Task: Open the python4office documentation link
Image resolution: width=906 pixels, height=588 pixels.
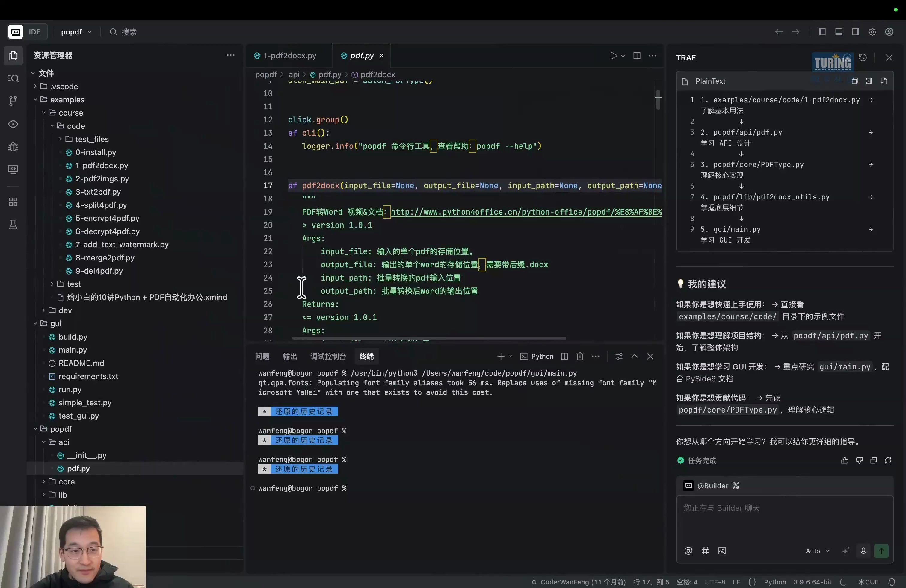Action: tap(526, 212)
